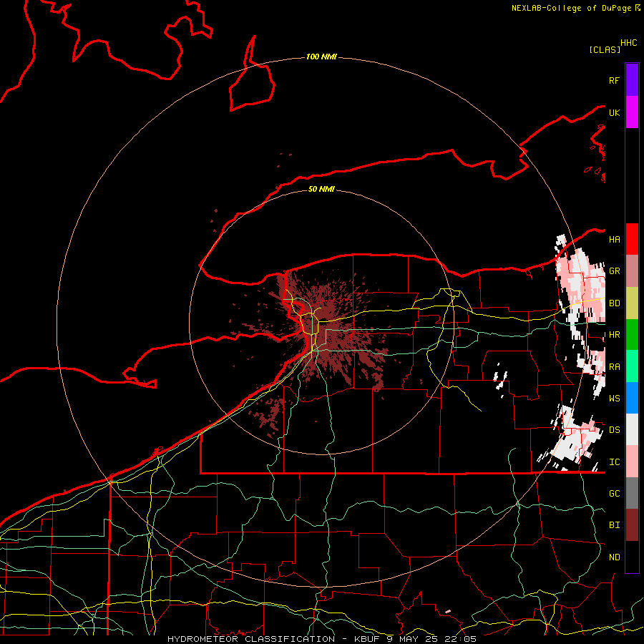Click the magenta UK legend color swatch
This screenshot has height=644, width=644.
[x=632, y=112]
